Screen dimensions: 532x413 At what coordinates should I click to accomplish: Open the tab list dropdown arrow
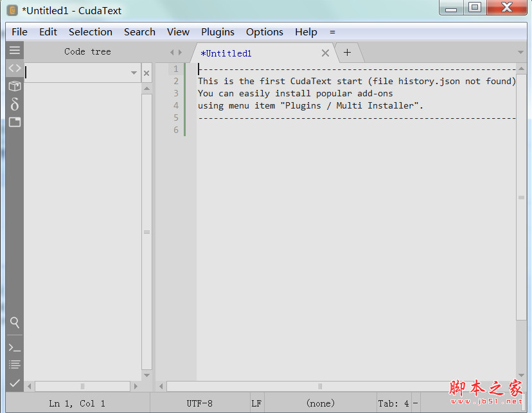520,53
